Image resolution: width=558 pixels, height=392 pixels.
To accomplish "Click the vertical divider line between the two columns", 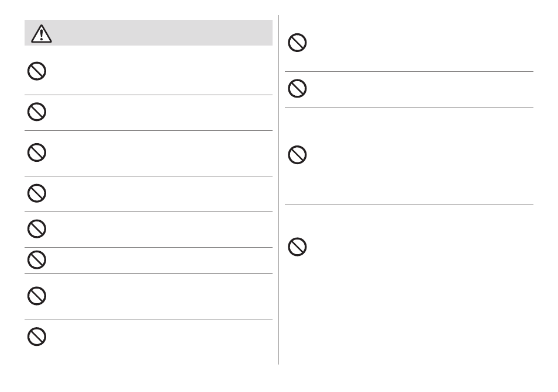I will tap(278, 190).
